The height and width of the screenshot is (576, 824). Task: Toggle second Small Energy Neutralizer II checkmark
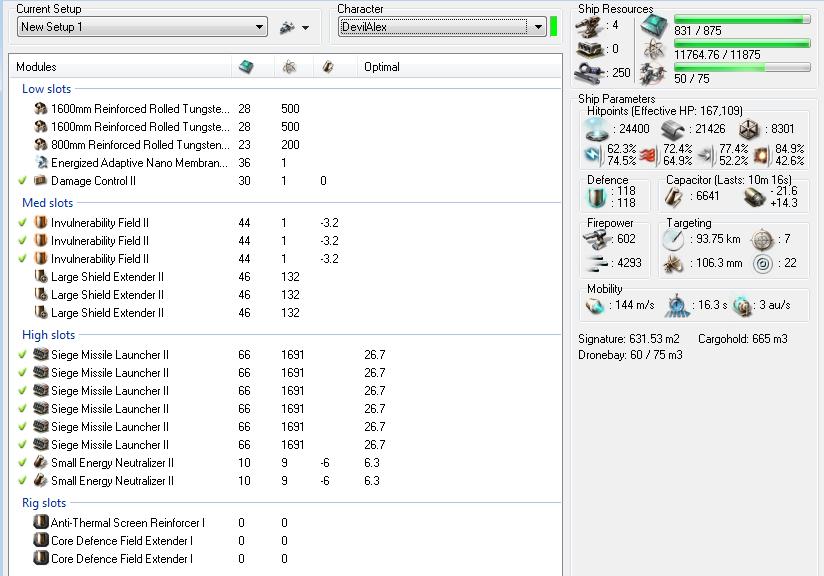(22, 480)
